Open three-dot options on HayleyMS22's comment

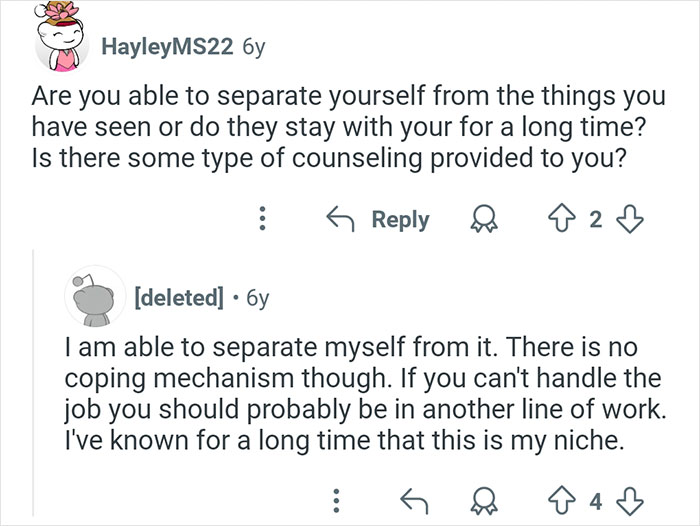[262, 220]
